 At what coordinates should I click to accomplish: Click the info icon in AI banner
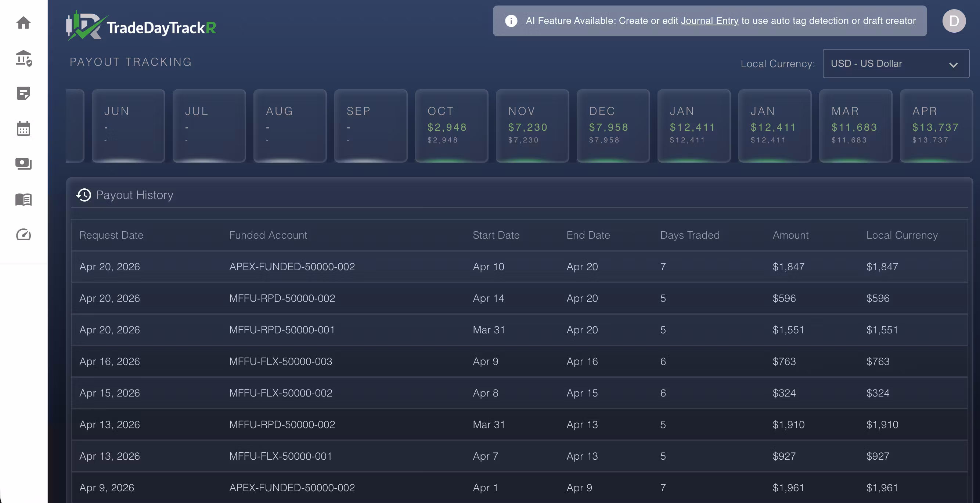coord(511,21)
